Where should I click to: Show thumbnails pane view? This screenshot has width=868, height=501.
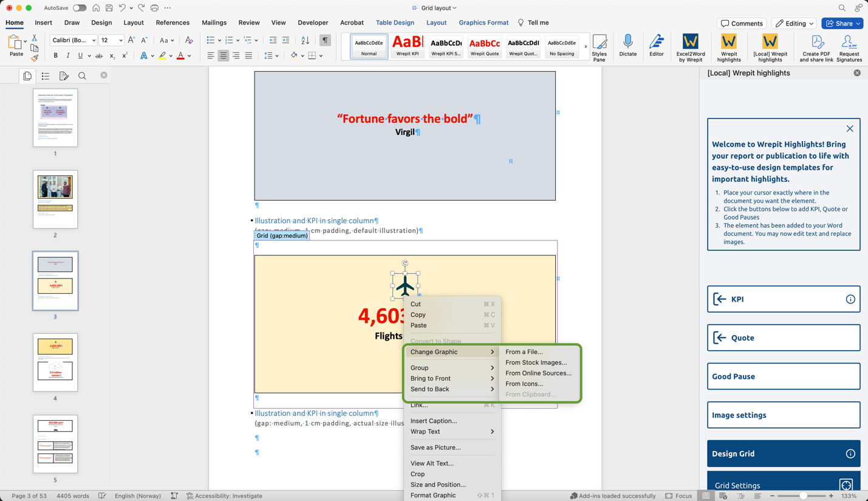[27, 76]
